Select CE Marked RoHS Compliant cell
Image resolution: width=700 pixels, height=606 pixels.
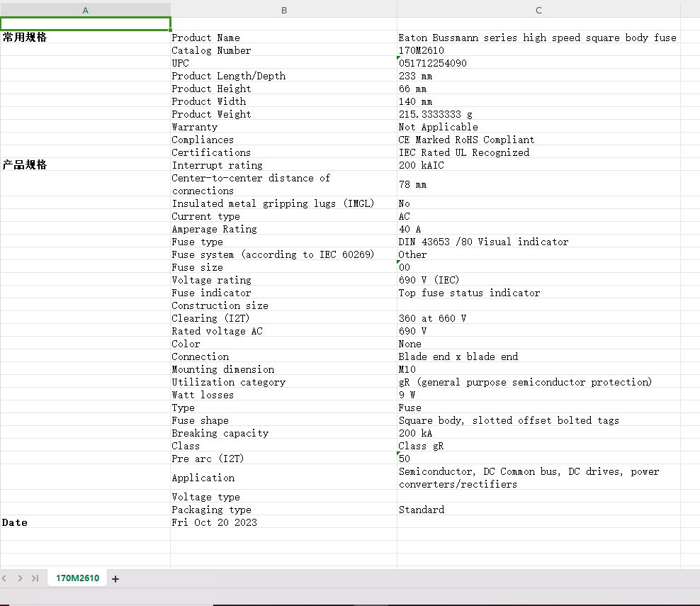coord(538,140)
